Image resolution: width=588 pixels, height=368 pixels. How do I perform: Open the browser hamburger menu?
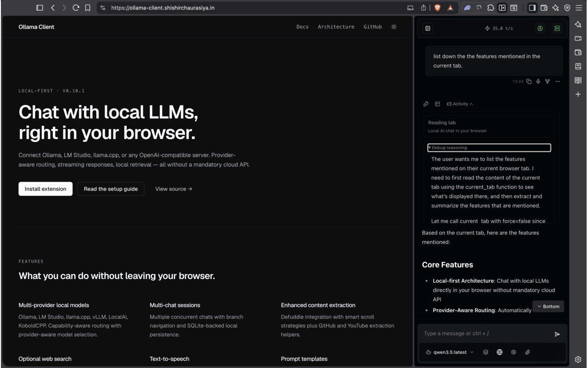[579, 8]
